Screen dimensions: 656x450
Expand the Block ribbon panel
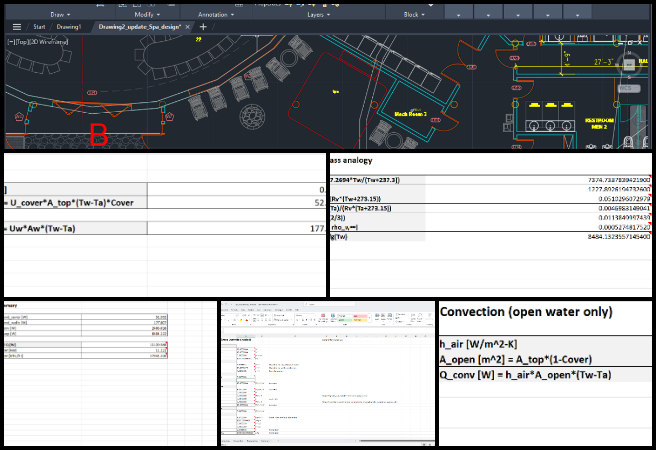414,15
